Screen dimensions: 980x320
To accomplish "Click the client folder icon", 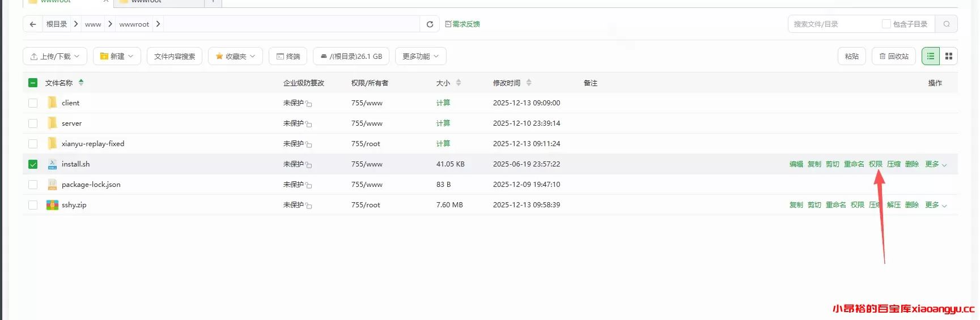I will coord(52,103).
